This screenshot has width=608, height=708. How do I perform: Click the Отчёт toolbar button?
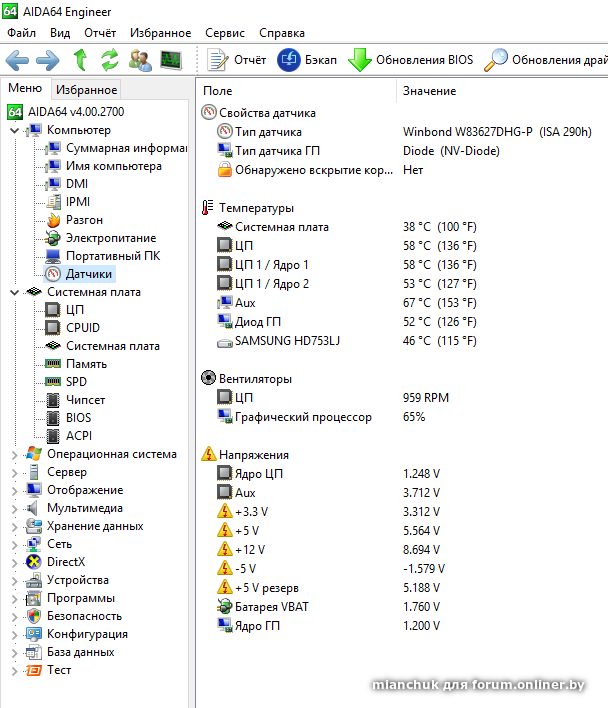pos(237,60)
